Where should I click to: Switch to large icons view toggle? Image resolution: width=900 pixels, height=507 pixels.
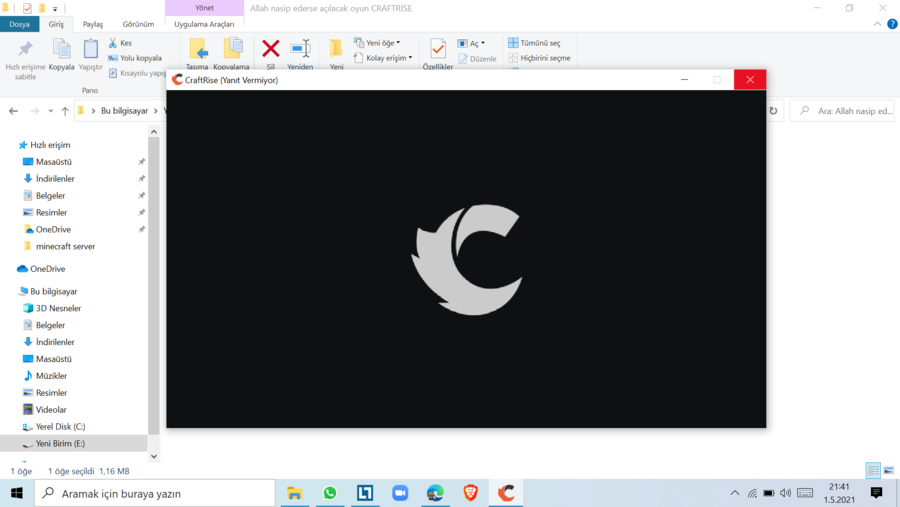click(x=888, y=470)
